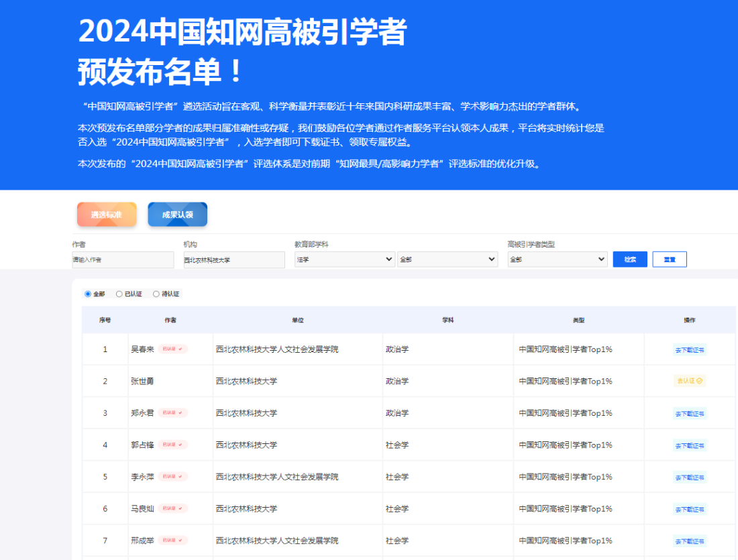This screenshot has width=738, height=560.
Task: Switch to the 遴选标准 tab
Action: [106, 214]
